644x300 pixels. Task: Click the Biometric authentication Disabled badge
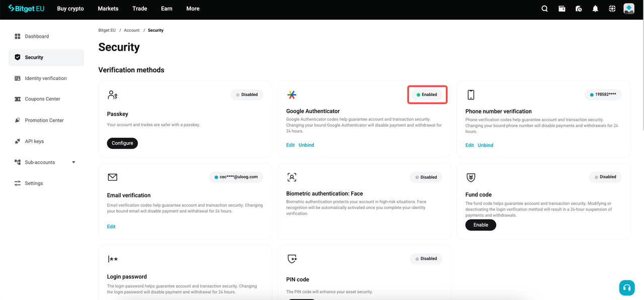pyautogui.click(x=426, y=177)
